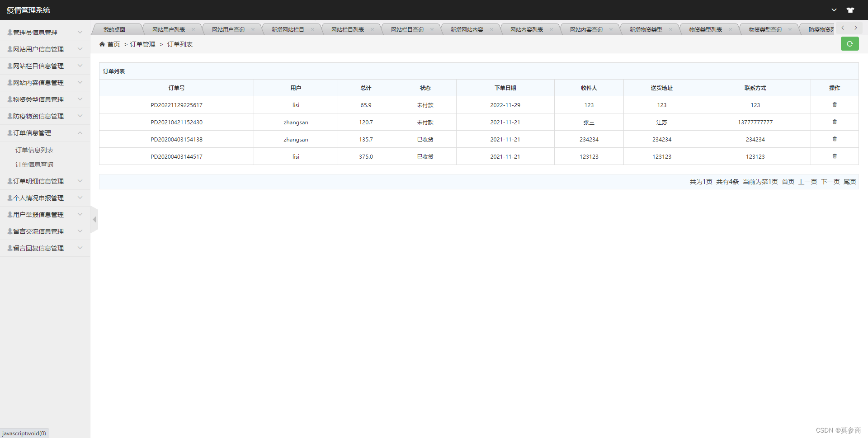The image size is (868, 438).
Task: Open 订单信息查询 submenu item
Action: click(34, 165)
